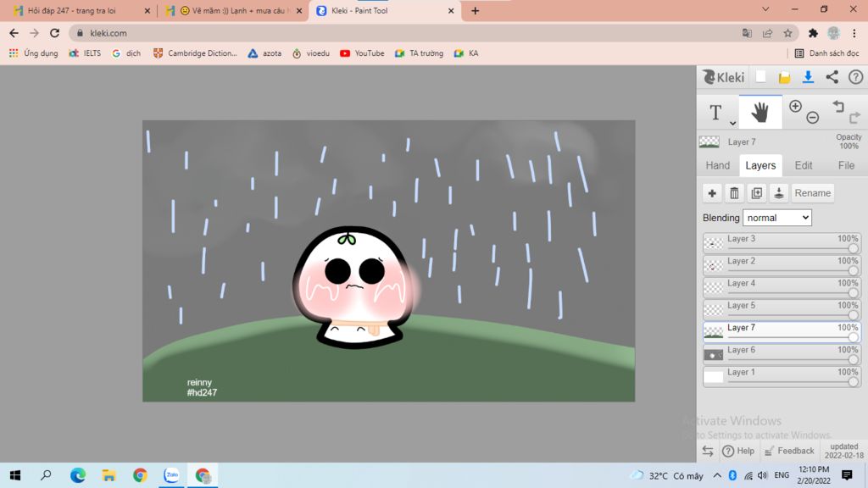The image size is (868, 488).
Task: Open the Windows Start menu
Action: [x=15, y=475]
